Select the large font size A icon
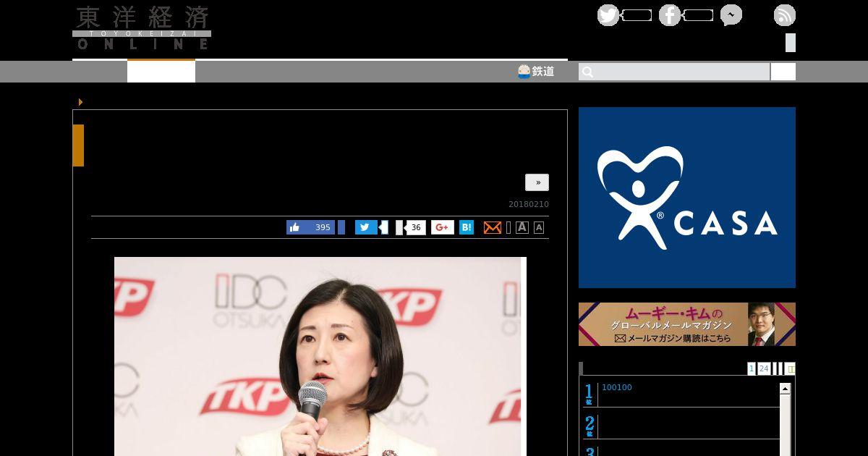This screenshot has height=456, width=868. tap(522, 227)
